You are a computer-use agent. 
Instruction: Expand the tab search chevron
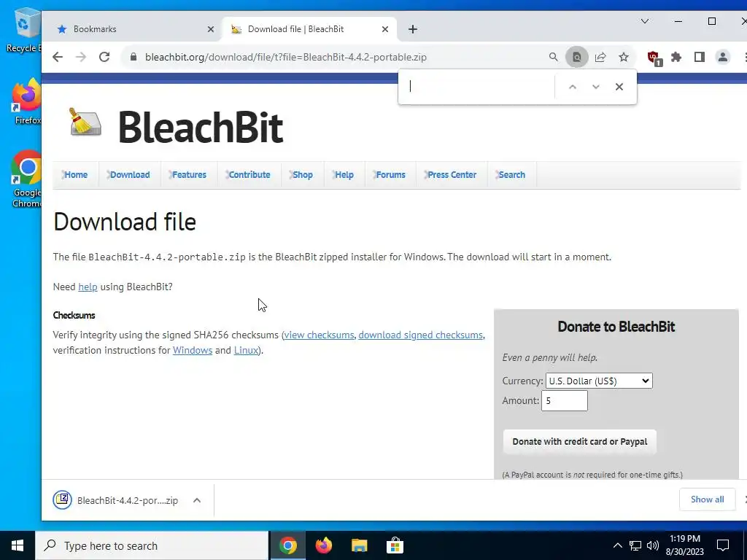coord(645,21)
